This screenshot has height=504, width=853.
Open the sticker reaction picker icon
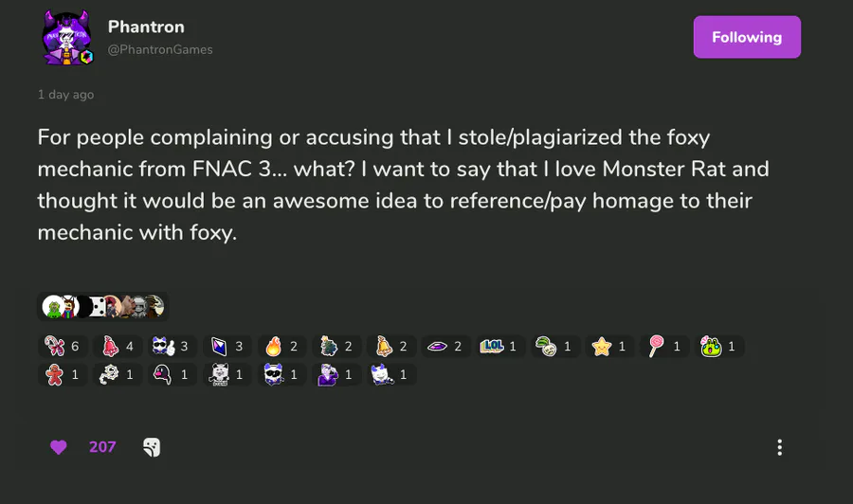pyautogui.click(x=152, y=447)
